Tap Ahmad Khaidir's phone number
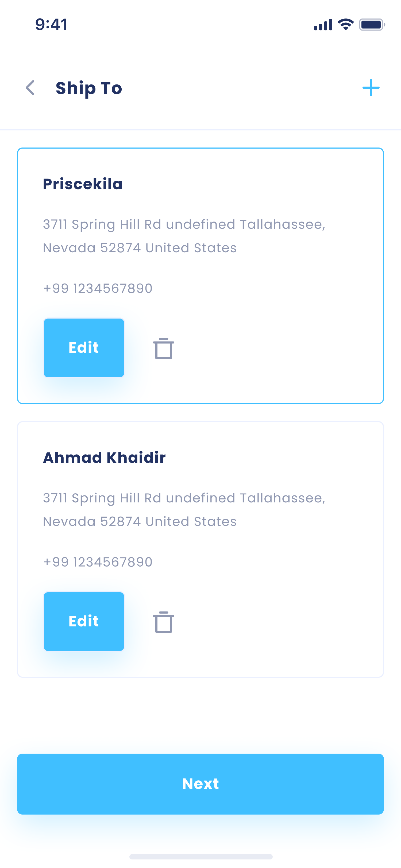The width and height of the screenshot is (401, 868). pos(98,562)
